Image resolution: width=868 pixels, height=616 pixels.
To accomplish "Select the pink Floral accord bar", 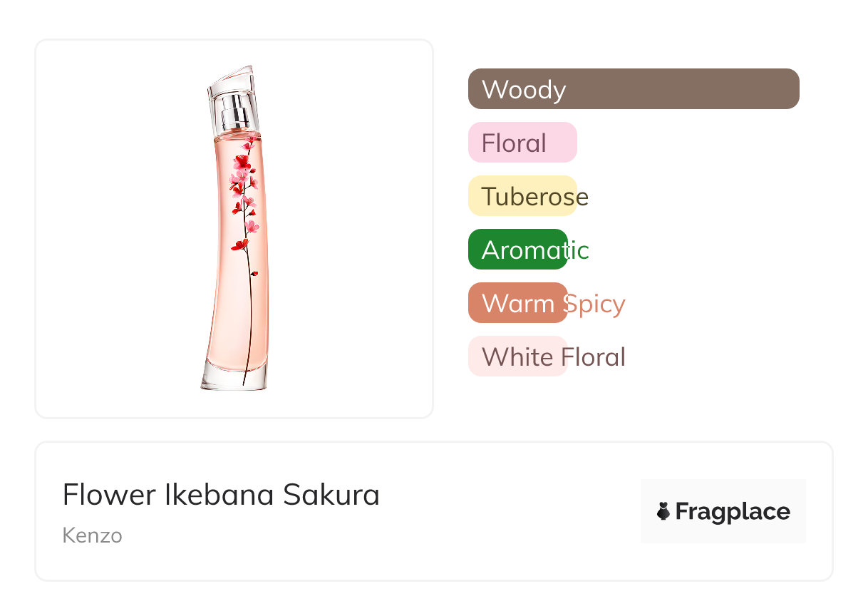I will click(522, 143).
